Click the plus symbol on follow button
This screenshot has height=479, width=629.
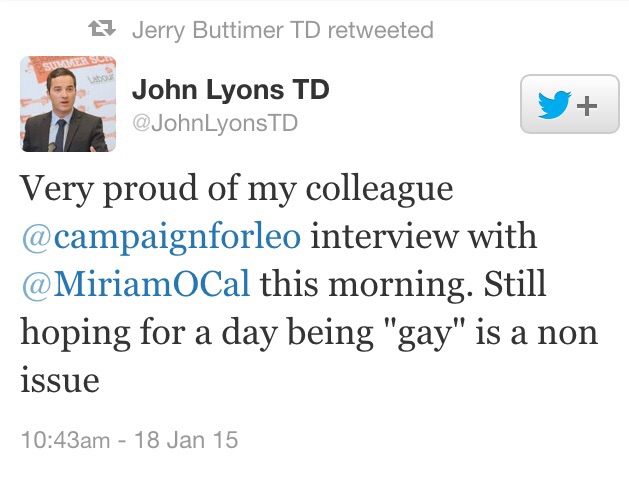point(586,106)
